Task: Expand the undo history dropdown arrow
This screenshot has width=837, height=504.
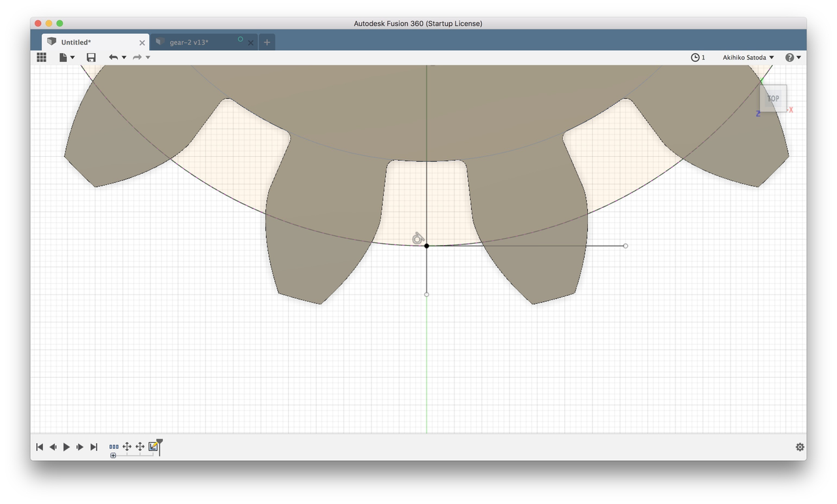Action: (x=124, y=58)
